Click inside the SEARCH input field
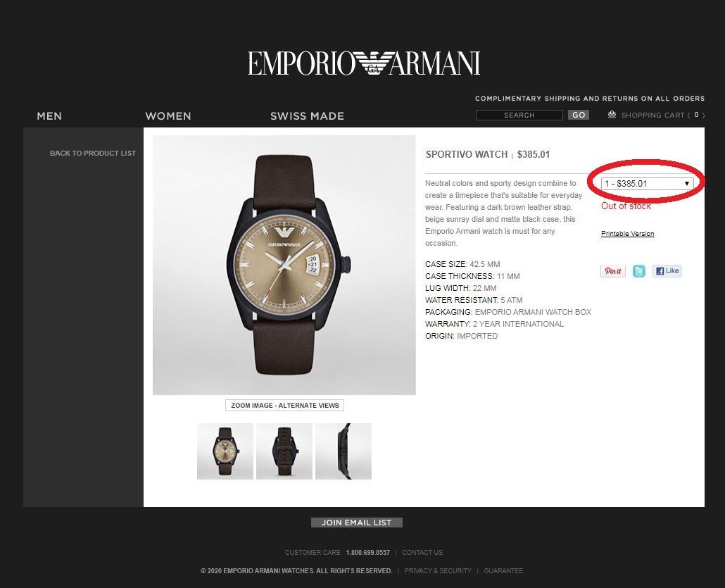Screen dimensions: 725x588 [x=519, y=115]
